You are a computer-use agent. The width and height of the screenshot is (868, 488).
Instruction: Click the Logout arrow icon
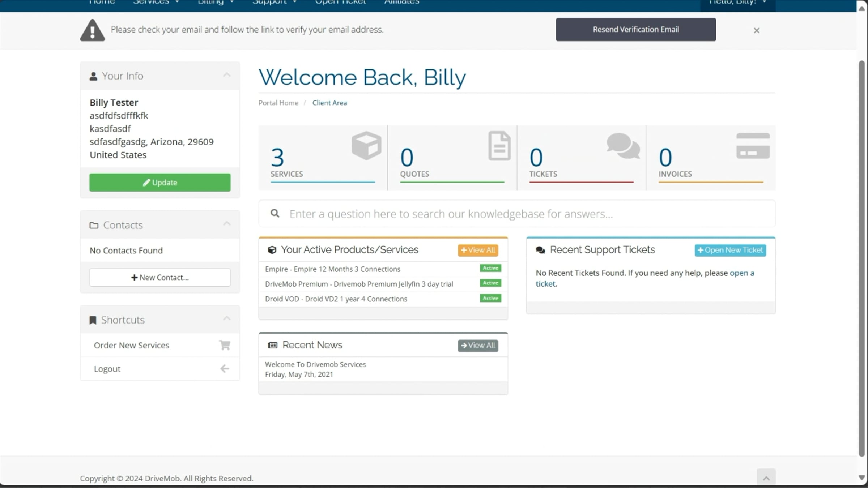225,369
